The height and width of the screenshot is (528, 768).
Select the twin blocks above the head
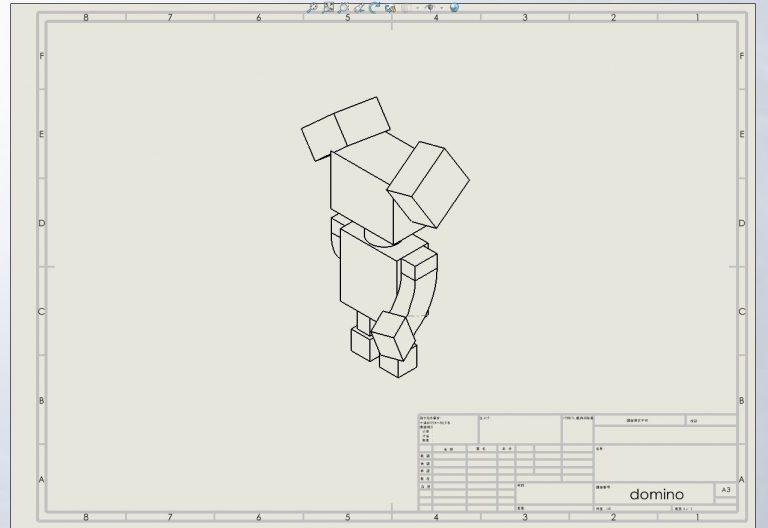click(345, 128)
